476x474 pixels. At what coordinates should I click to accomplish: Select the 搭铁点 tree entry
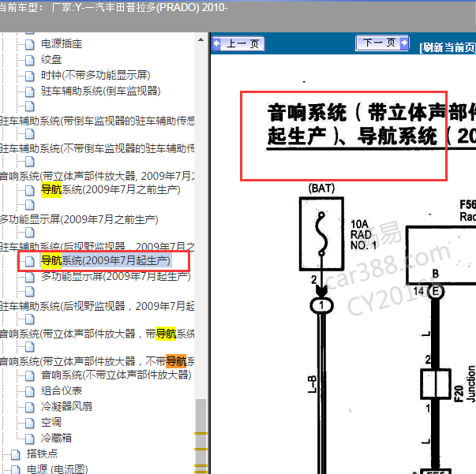(x=42, y=454)
